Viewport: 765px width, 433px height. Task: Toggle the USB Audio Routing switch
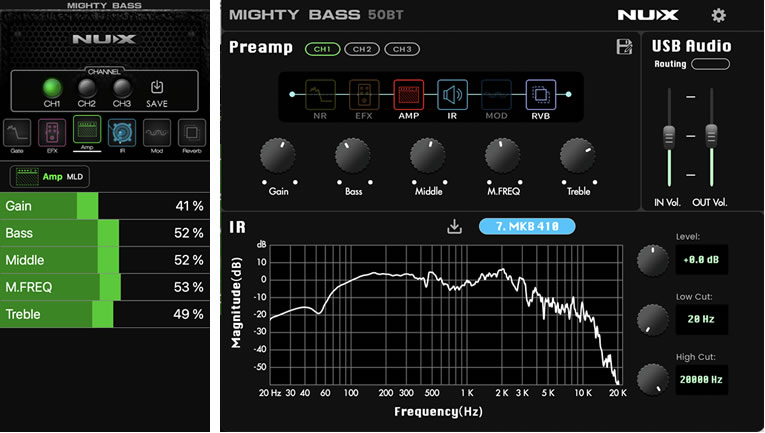click(x=711, y=64)
